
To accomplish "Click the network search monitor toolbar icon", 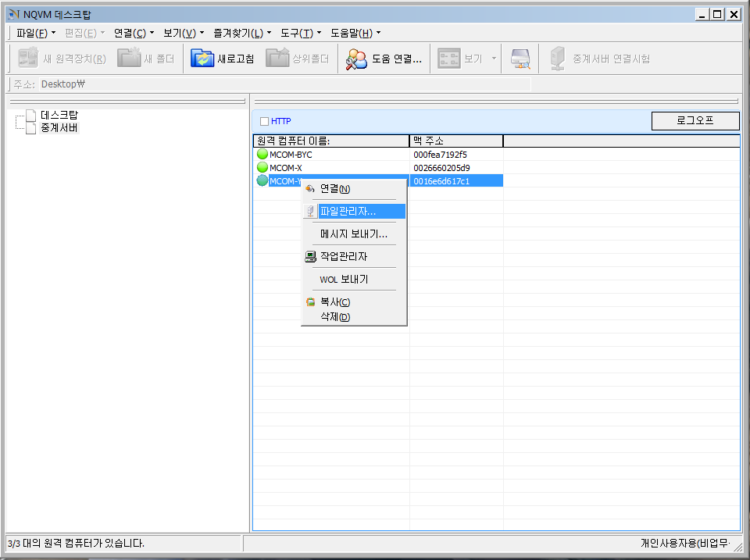I will tap(520, 59).
